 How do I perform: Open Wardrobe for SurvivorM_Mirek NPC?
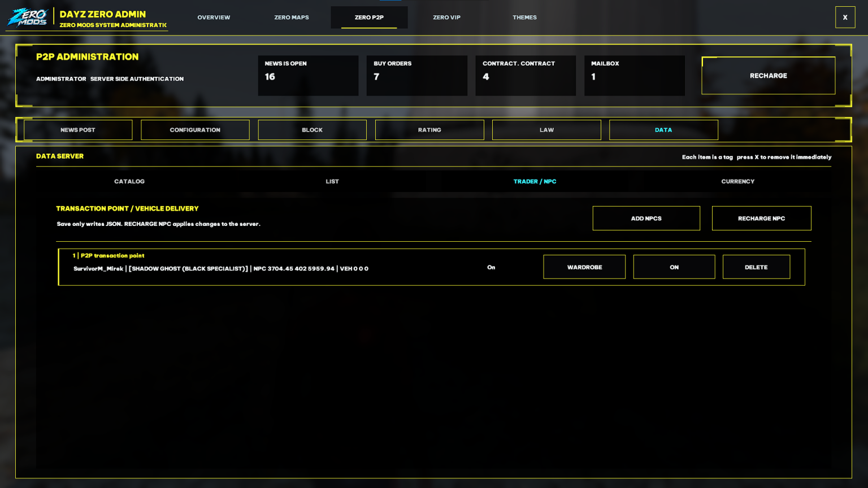click(584, 267)
